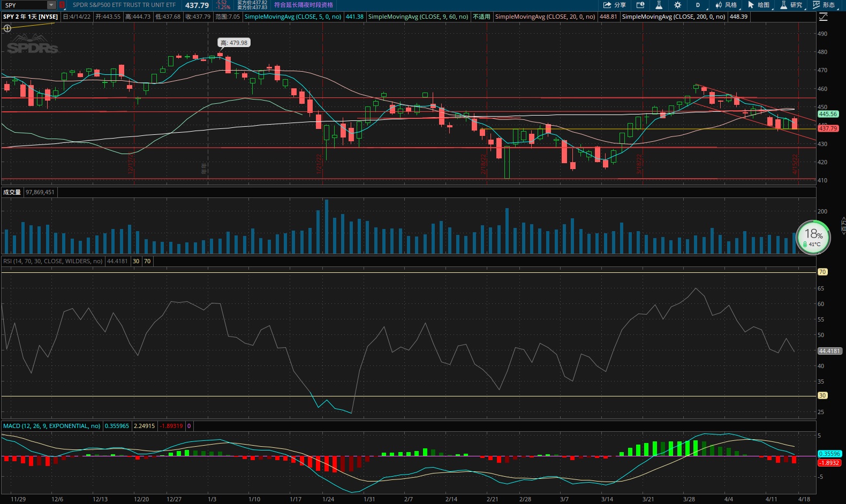Viewport: 846px width, 504px height.
Task: Click MACD diff -1.89319 in header
Action: click(x=171, y=426)
